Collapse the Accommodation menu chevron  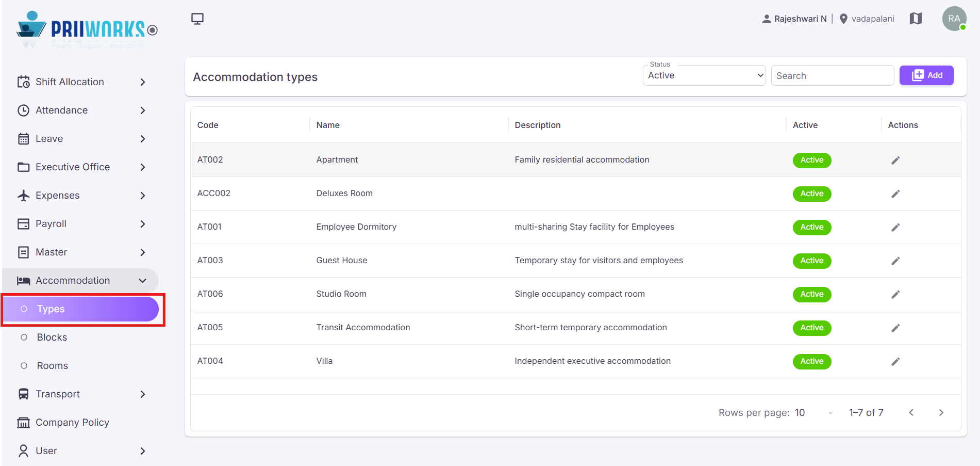[143, 281]
